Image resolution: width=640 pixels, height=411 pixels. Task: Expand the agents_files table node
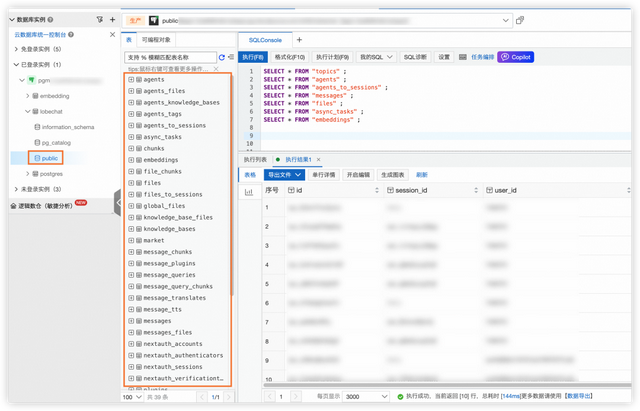pos(131,91)
